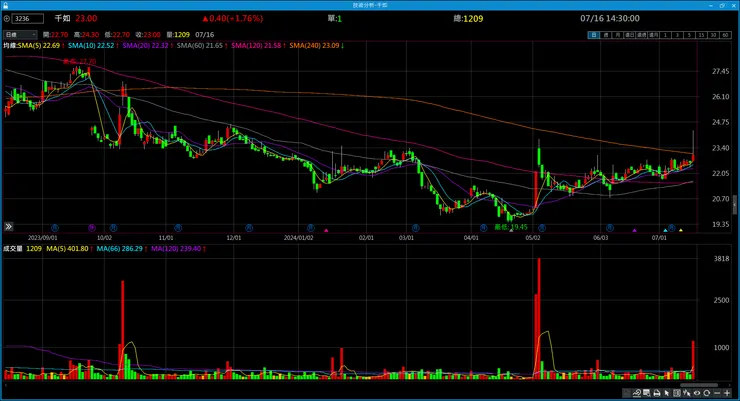Zoom in chart with plus icon
Viewport: 740px width, 401px height.
click(x=727, y=393)
